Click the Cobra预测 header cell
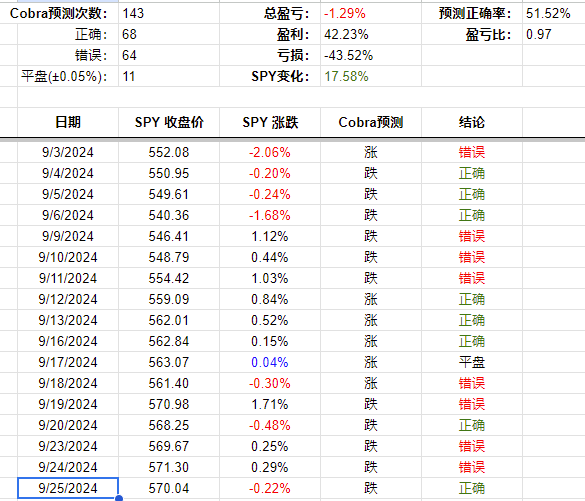Viewport: 585px width, 501px height. click(371, 122)
